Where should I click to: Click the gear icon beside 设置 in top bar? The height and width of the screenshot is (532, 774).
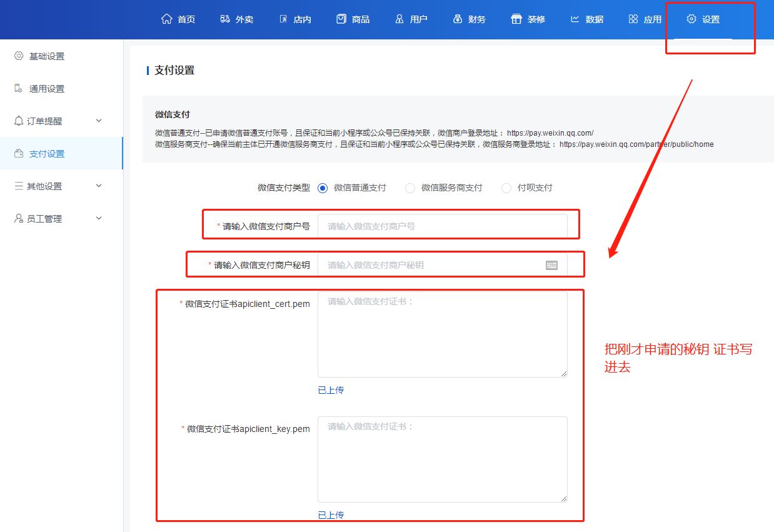pyautogui.click(x=691, y=19)
